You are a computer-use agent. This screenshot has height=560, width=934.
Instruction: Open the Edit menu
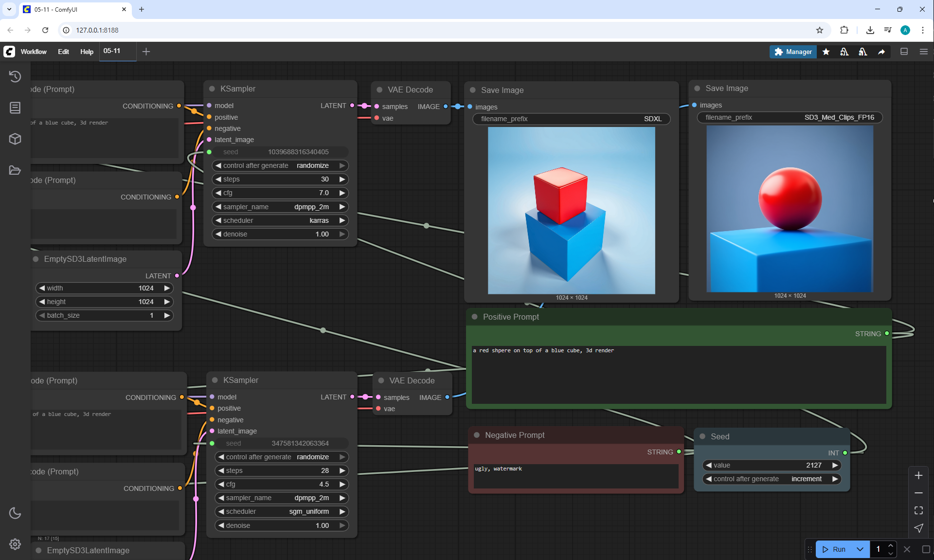[x=63, y=52]
